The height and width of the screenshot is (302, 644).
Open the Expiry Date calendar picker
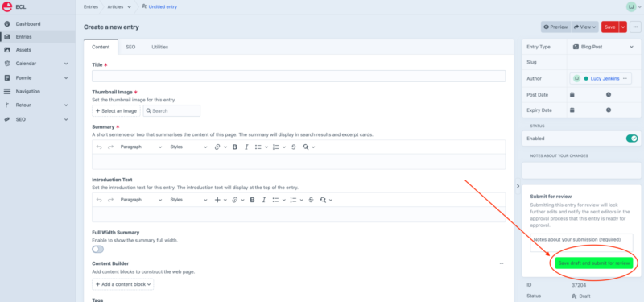pyautogui.click(x=572, y=110)
